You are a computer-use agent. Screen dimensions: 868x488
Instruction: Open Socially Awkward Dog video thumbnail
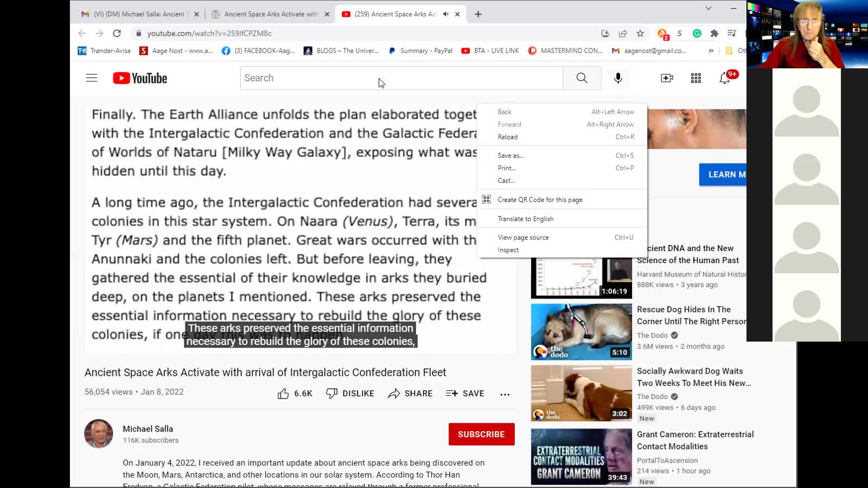pos(581,393)
